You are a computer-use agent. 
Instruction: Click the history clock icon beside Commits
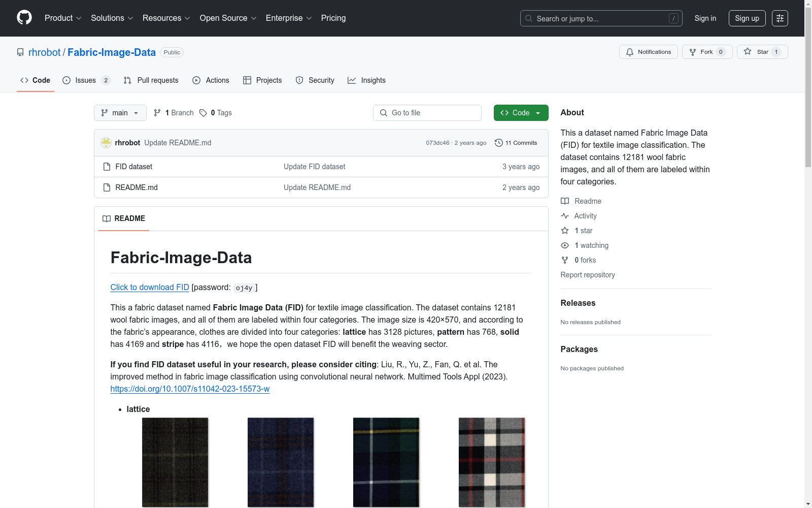[498, 143]
